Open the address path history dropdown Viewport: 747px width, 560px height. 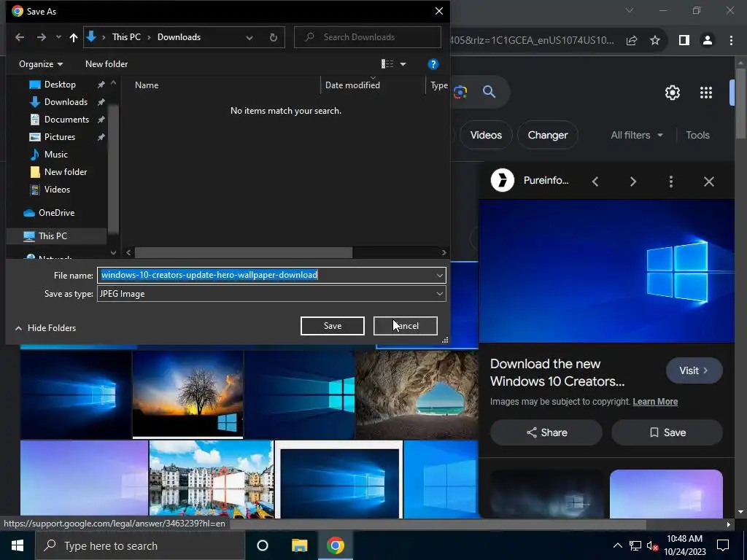(x=249, y=37)
